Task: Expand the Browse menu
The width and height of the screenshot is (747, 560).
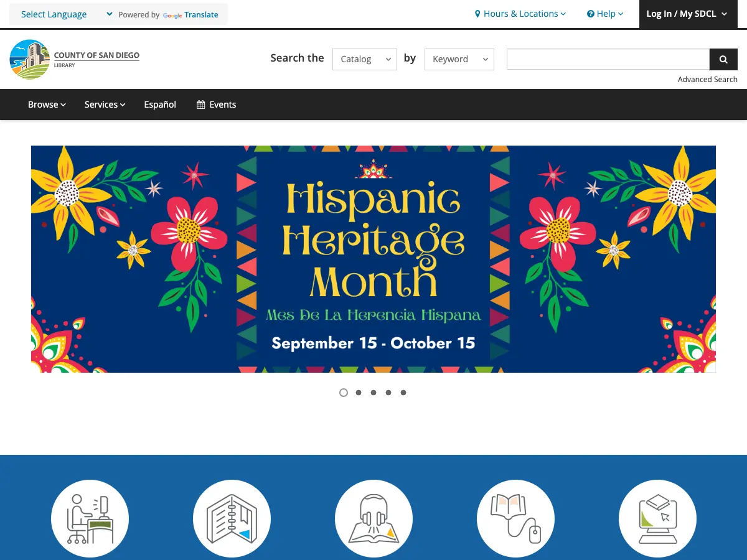Action: coord(47,105)
